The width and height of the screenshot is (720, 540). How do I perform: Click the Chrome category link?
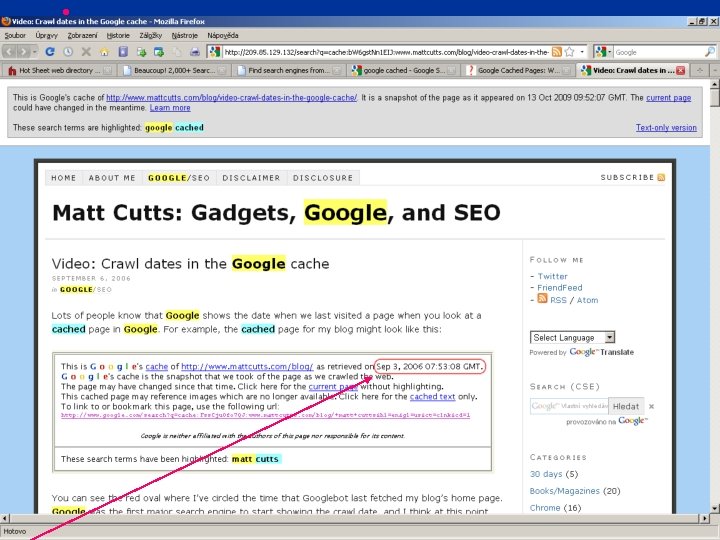coord(545,507)
